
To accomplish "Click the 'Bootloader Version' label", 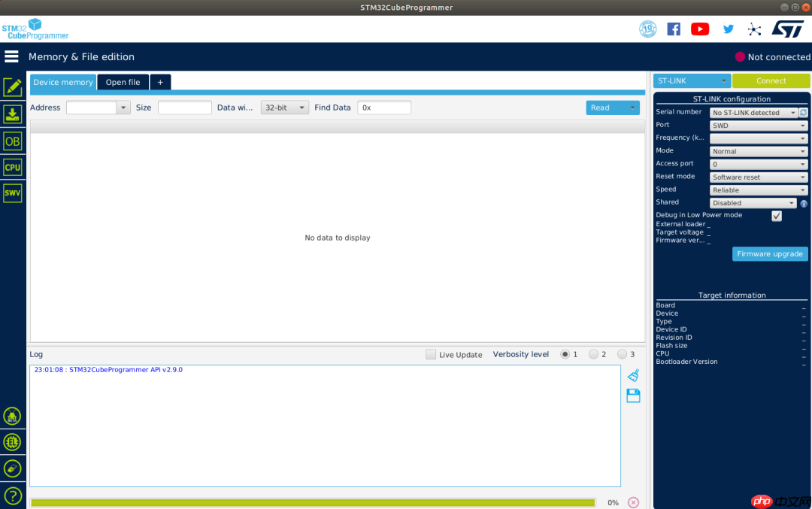I will pos(686,362).
